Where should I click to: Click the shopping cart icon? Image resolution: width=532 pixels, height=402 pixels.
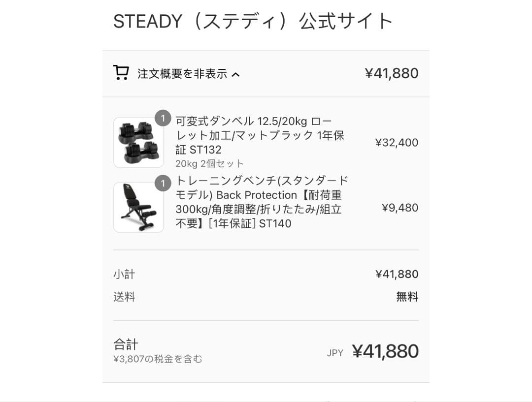[121, 72]
